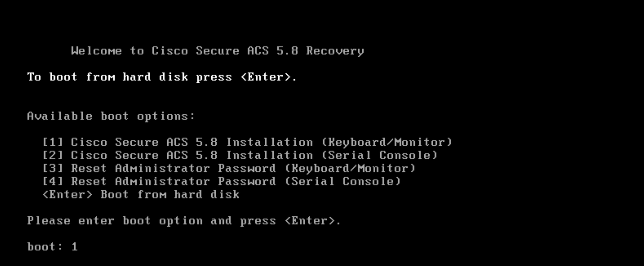This screenshot has width=644, height=266.
Task: Click the 'Please enter boot option' prompt line
Action: point(184,221)
